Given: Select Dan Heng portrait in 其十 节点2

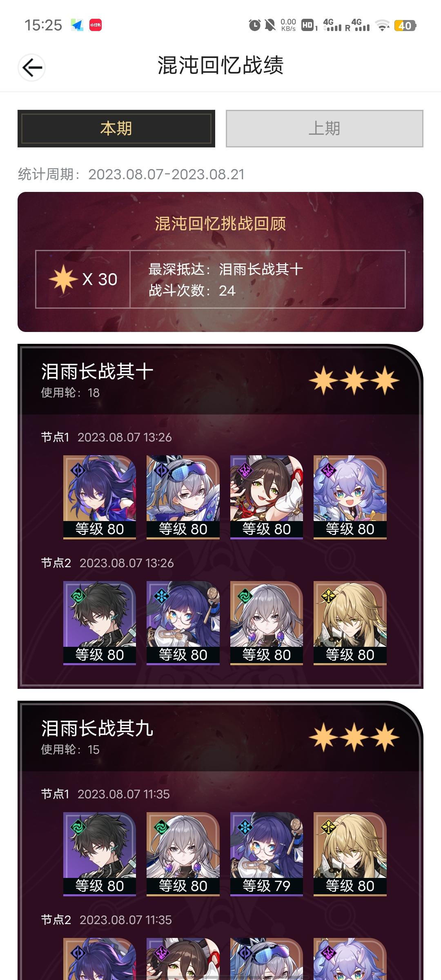Looking at the screenshot, I should click(x=100, y=623).
